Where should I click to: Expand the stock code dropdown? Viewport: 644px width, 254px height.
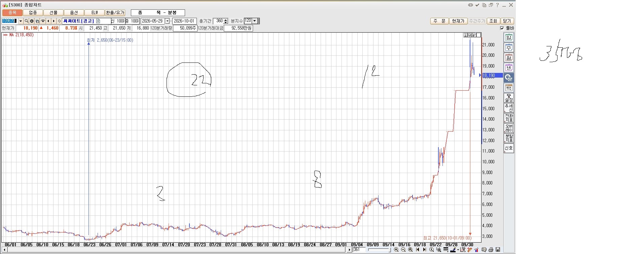[x=21, y=21]
